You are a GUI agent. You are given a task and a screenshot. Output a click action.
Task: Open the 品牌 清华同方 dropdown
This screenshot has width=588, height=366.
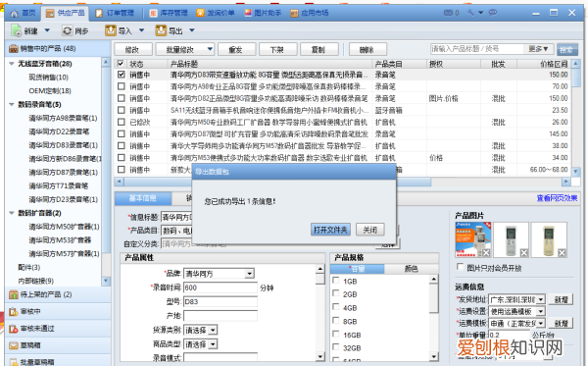pos(249,274)
